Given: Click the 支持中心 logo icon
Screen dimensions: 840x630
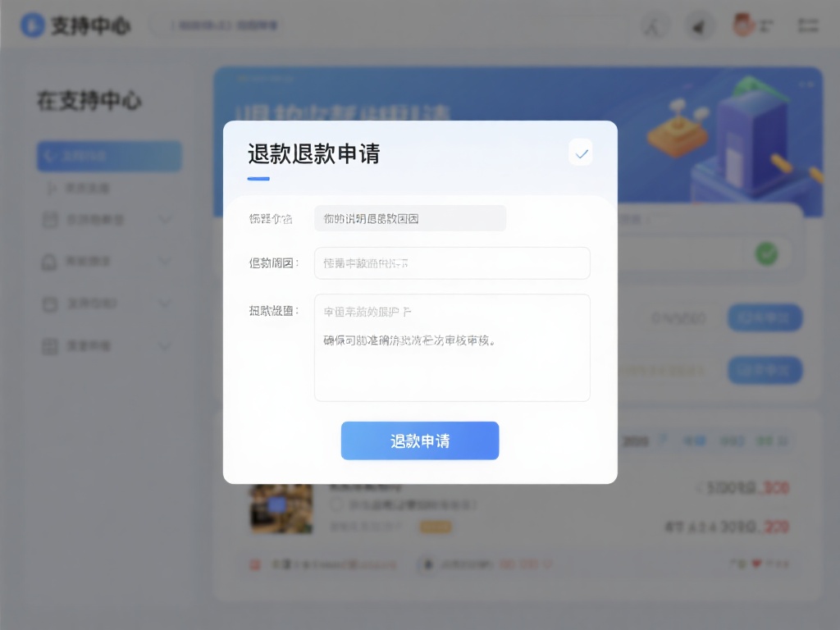Looking at the screenshot, I should [32, 25].
